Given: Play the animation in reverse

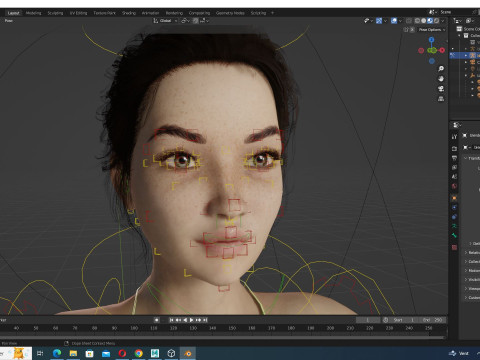Looking at the screenshot, I should pos(185,320).
